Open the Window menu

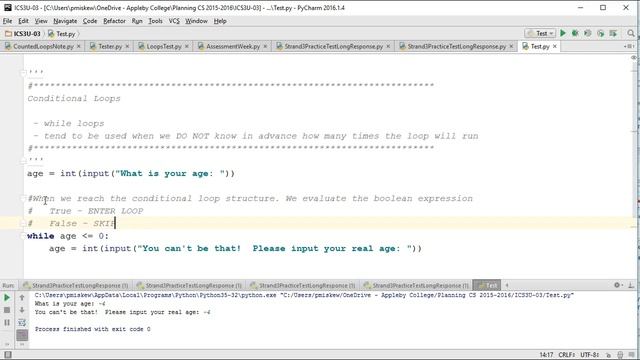[196, 21]
